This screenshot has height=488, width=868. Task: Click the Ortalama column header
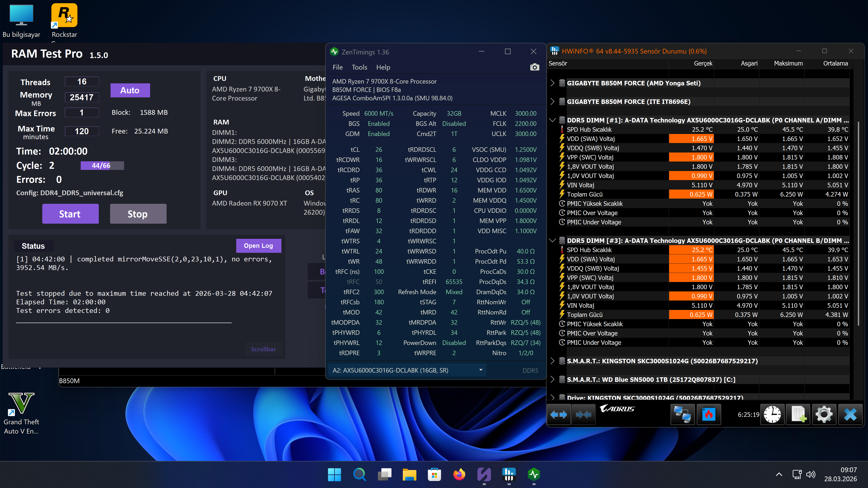[x=827, y=63]
